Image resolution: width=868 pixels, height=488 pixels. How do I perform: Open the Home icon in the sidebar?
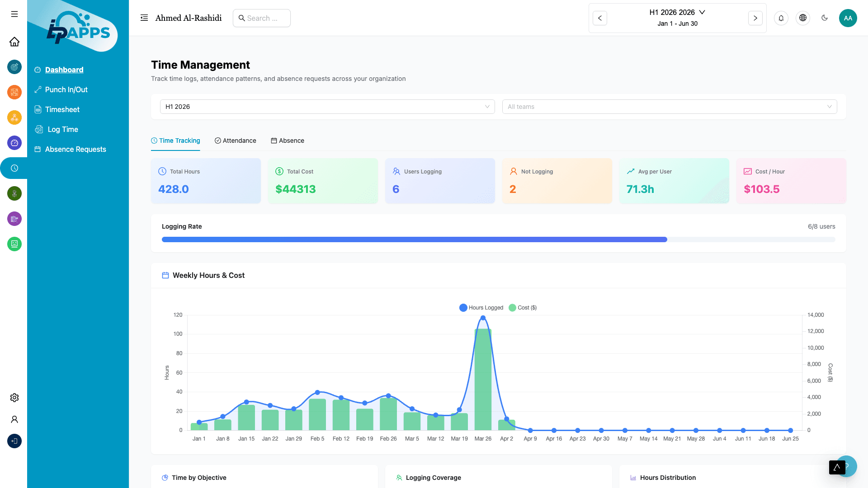14,42
